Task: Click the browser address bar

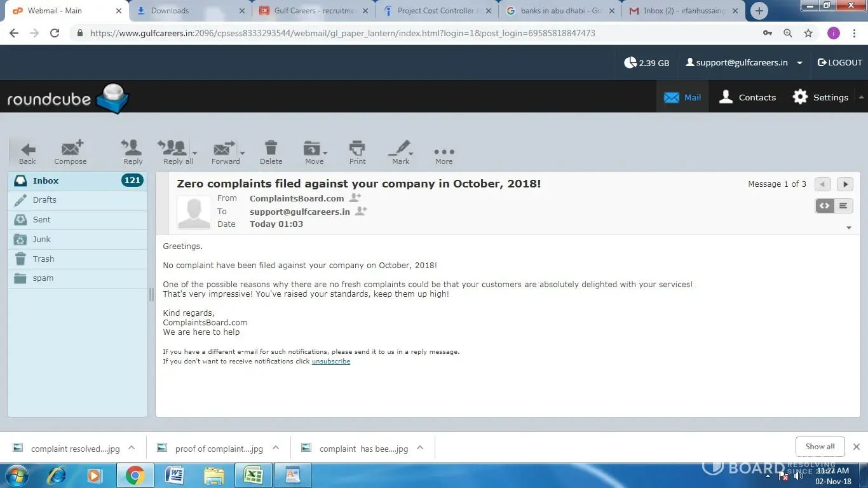Action: coord(413,33)
